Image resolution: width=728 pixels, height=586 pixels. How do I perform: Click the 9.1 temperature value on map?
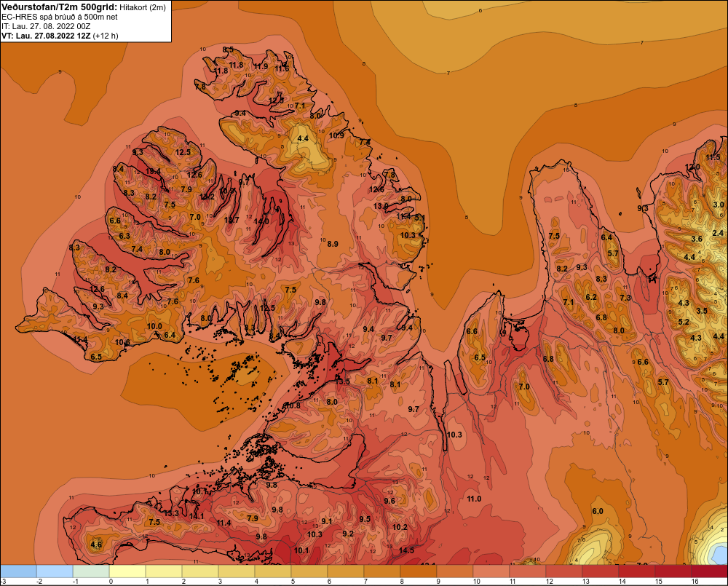[x=327, y=521]
